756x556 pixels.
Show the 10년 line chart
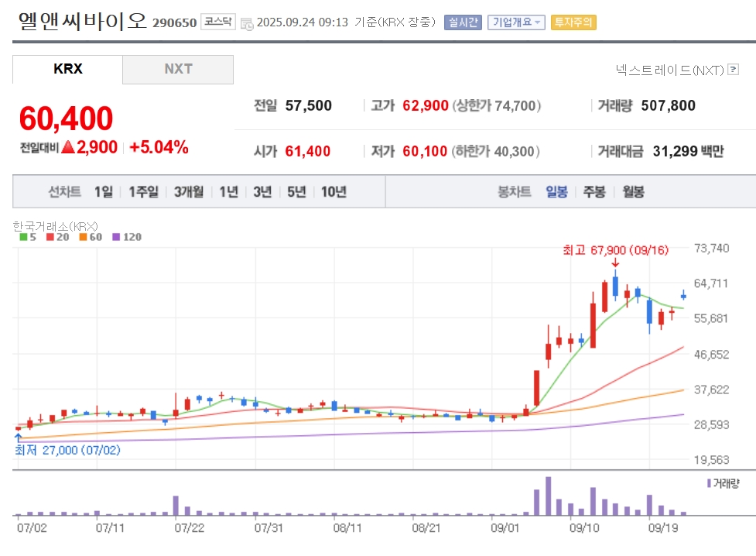click(x=334, y=192)
